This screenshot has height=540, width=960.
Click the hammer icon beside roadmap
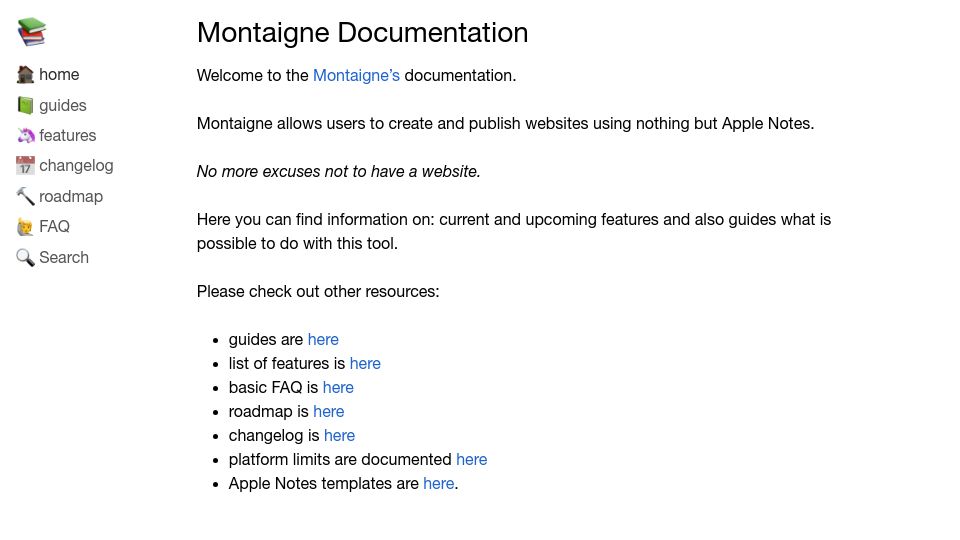click(25, 197)
